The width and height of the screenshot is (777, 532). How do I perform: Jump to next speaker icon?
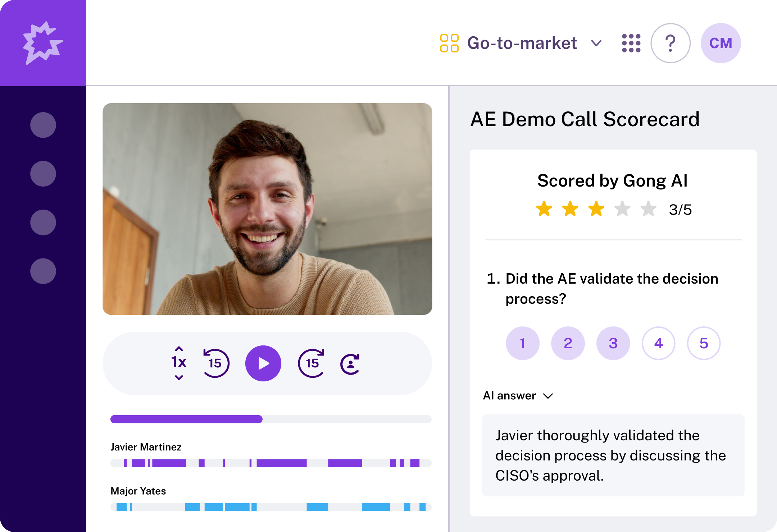click(350, 364)
